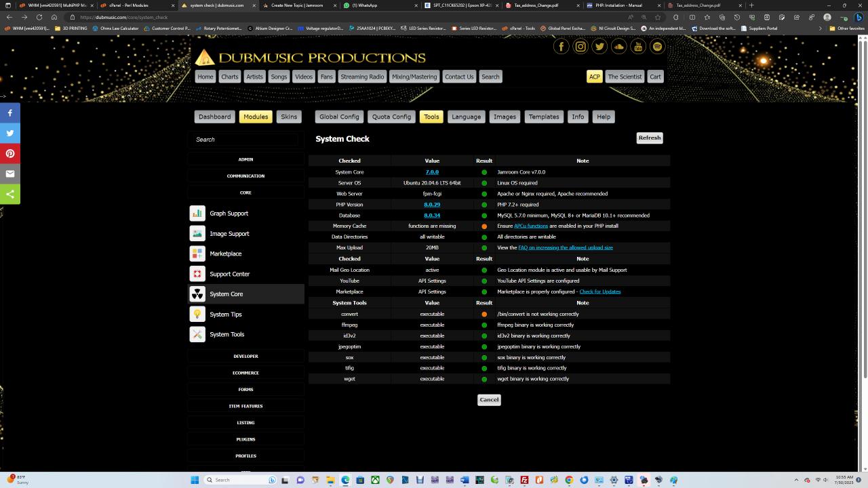
Task: Open the Marketplace module icon
Action: tap(197, 253)
